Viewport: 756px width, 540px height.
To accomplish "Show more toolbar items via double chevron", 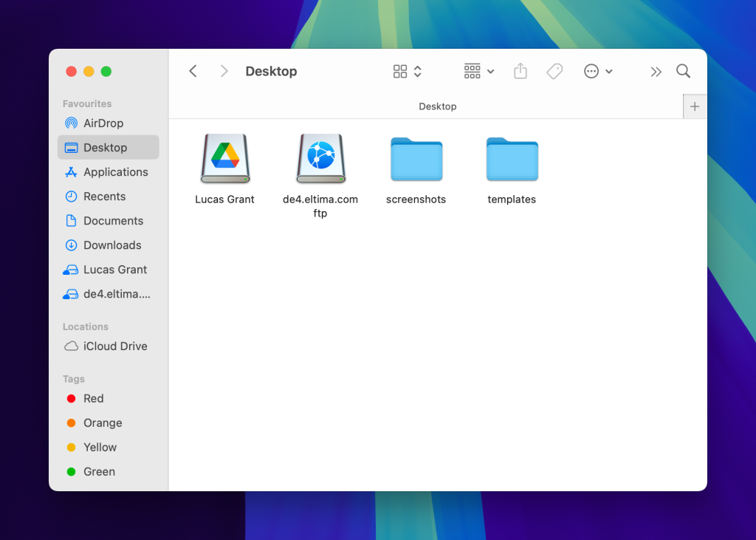I will (x=656, y=71).
